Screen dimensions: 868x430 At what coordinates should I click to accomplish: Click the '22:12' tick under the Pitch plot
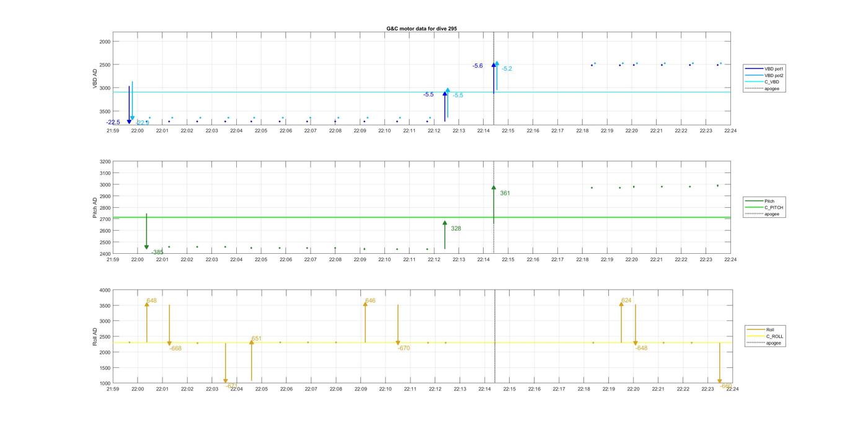[x=434, y=260]
